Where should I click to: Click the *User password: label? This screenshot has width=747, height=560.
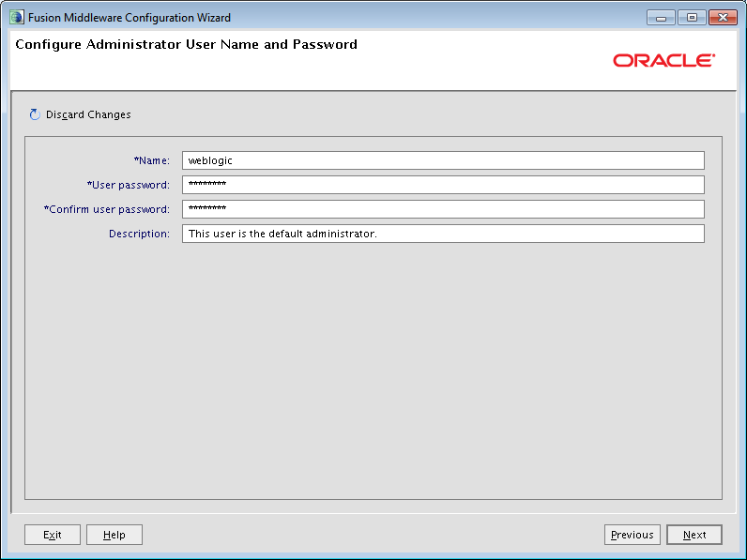(129, 185)
